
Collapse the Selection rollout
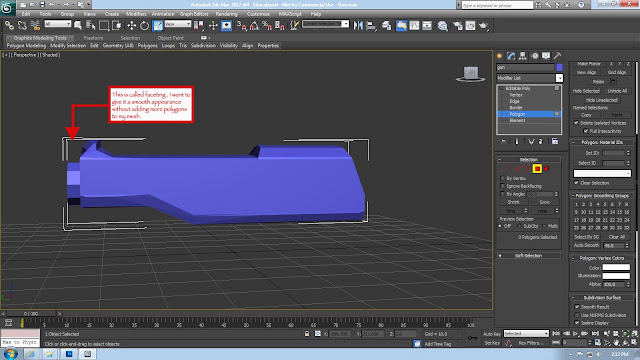tap(529, 160)
